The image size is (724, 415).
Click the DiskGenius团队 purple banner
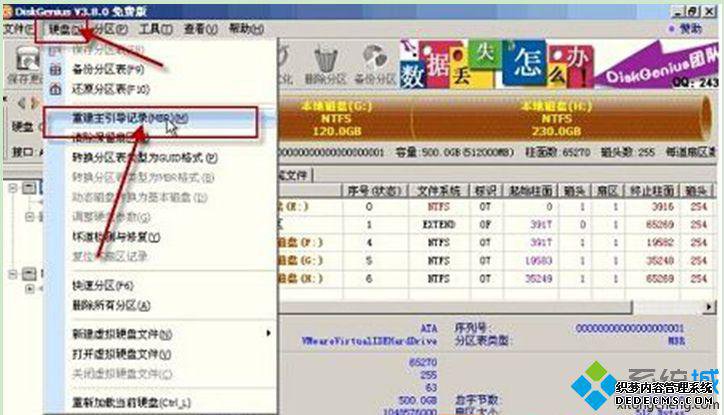pyautogui.click(x=657, y=65)
